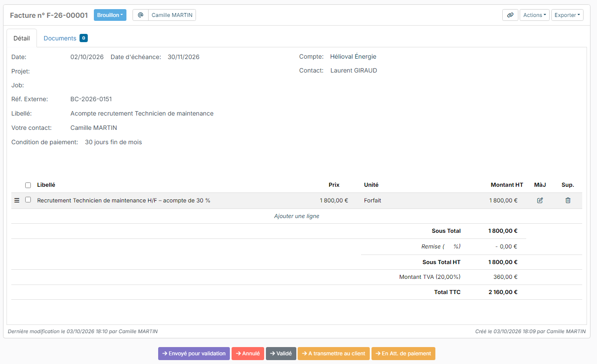Click the Votre contact value Camille MARTIN
This screenshot has height=364, width=597.
click(x=94, y=128)
